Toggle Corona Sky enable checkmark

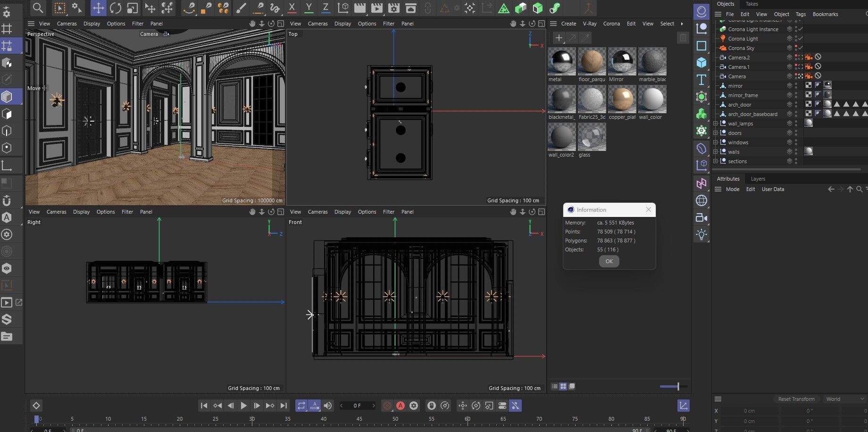(801, 48)
